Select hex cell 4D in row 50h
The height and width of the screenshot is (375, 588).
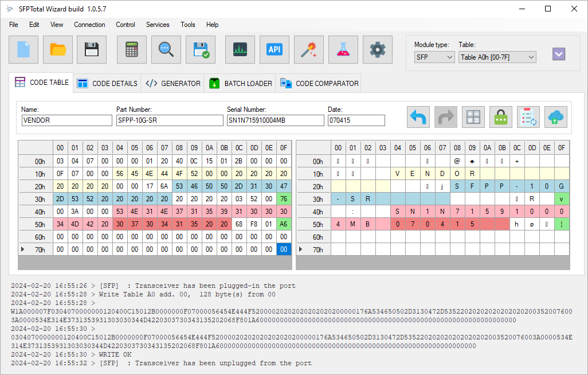coord(75,224)
